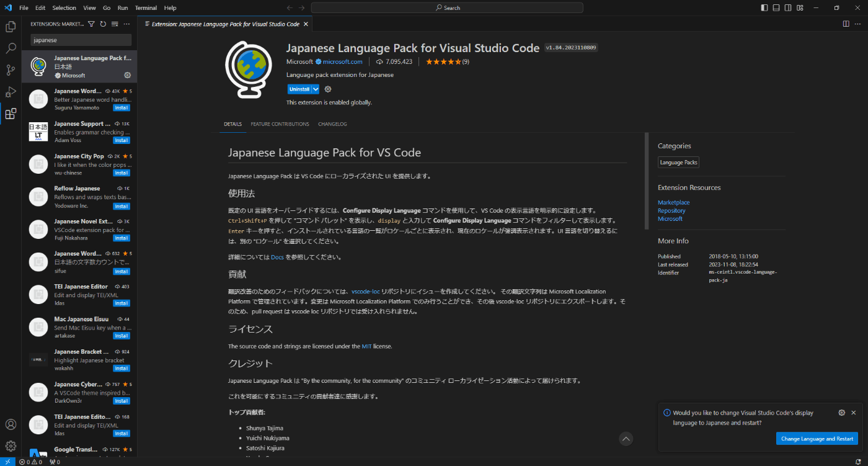868x466 pixels.
Task: Open remote window from status bar
Action: coord(7,462)
